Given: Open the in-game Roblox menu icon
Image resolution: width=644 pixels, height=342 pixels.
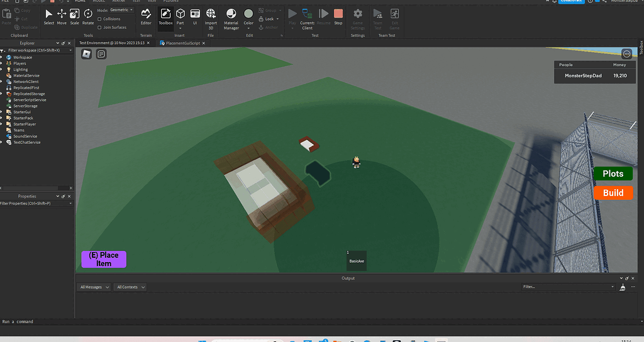Looking at the screenshot, I should (x=87, y=54).
